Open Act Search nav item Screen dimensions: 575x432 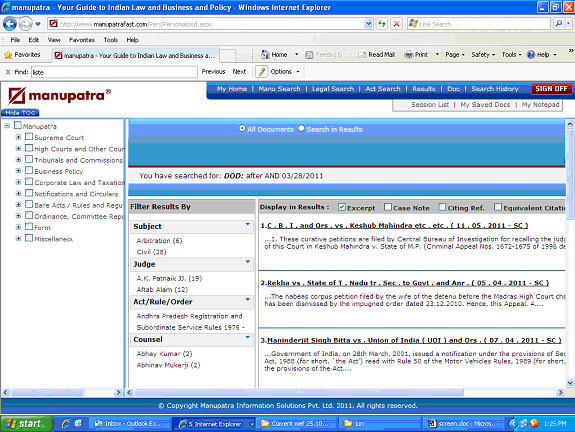[x=382, y=89]
